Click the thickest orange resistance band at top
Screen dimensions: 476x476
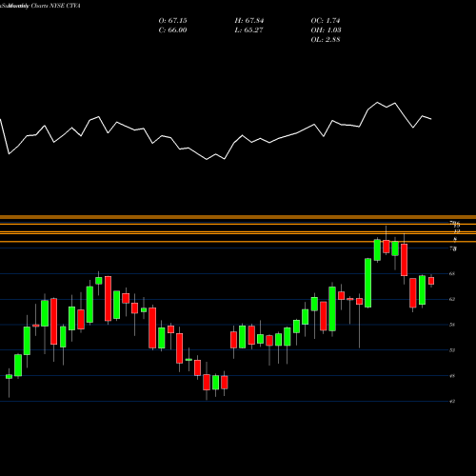[x=238, y=217]
